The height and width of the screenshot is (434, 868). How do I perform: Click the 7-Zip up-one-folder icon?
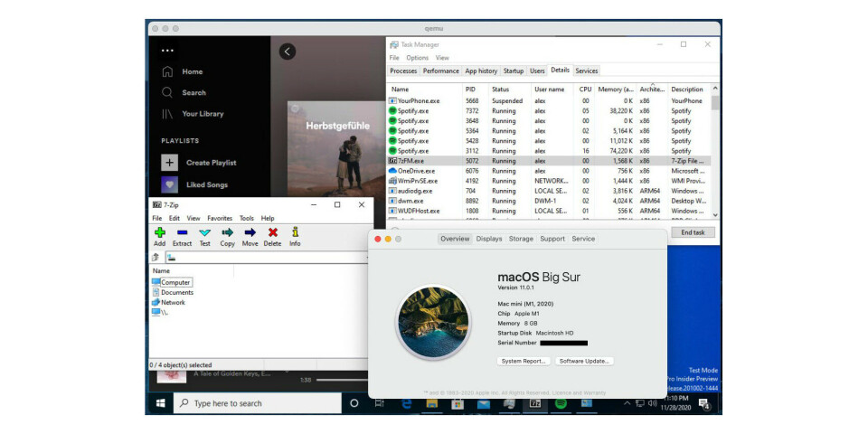tap(156, 257)
